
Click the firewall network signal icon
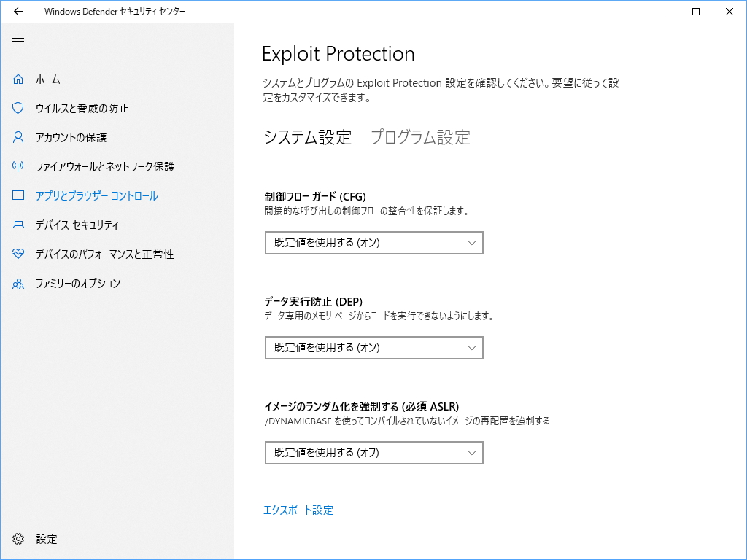tap(18, 166)
